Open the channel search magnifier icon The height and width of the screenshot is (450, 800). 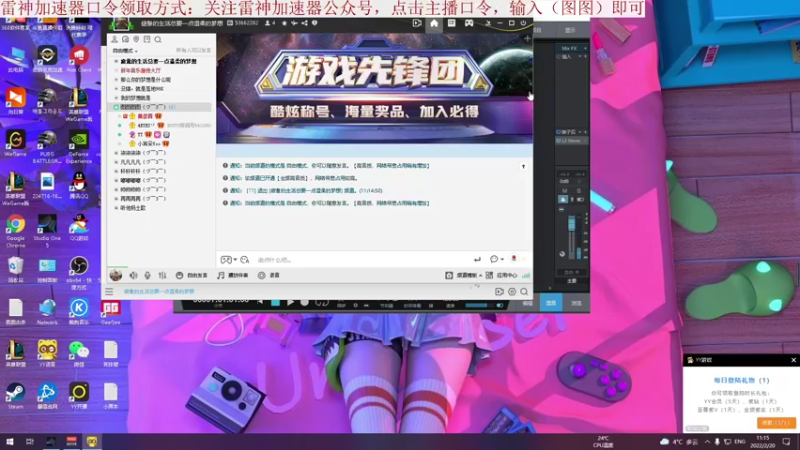tap(158, 39)
